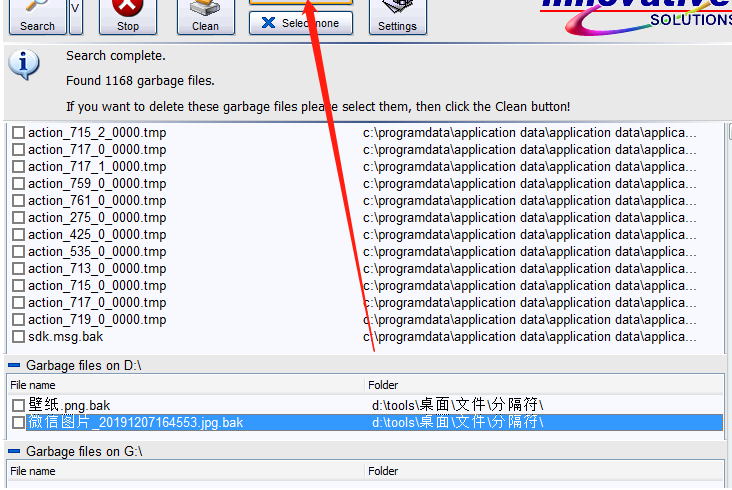Select the sdk.msg.bak file name
Image resolution: width=732 pixels, height=490 pixels.
[x=65, y=336]
